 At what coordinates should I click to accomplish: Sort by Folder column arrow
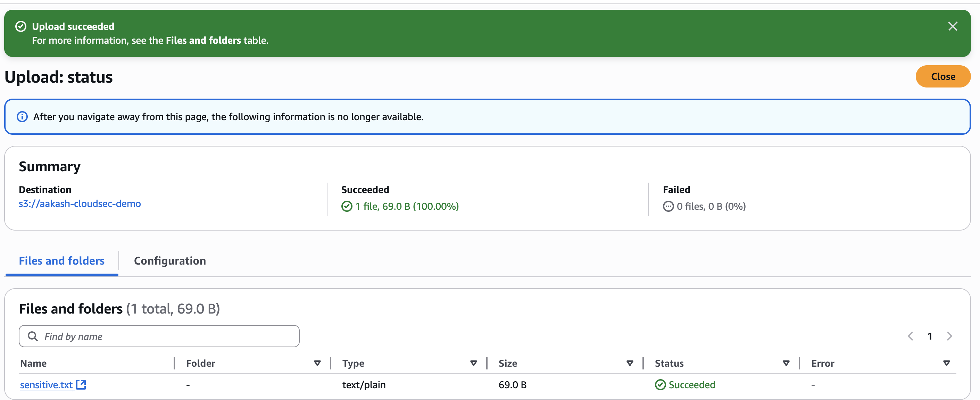point(317,363)
